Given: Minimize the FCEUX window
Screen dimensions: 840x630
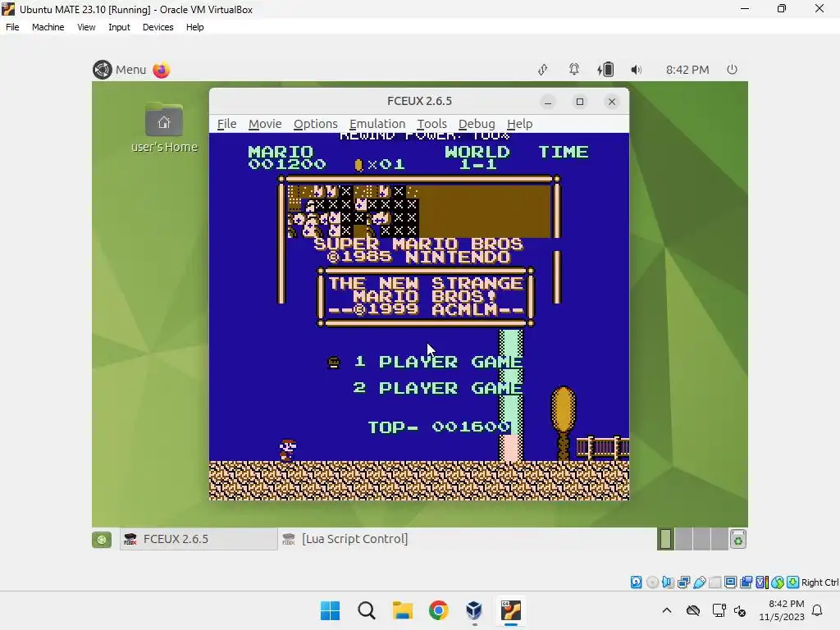Looking at the screenshot, I should (547, 102).
